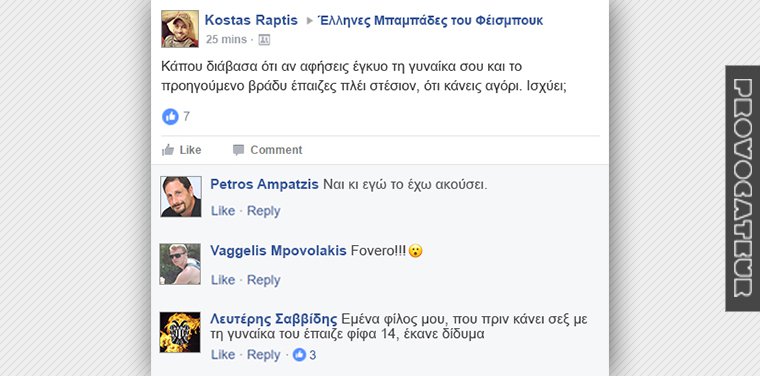Screen dimensions: 760x376
Task: Reply to Vaggelis Mpovolakis comment
Action: 264,280
